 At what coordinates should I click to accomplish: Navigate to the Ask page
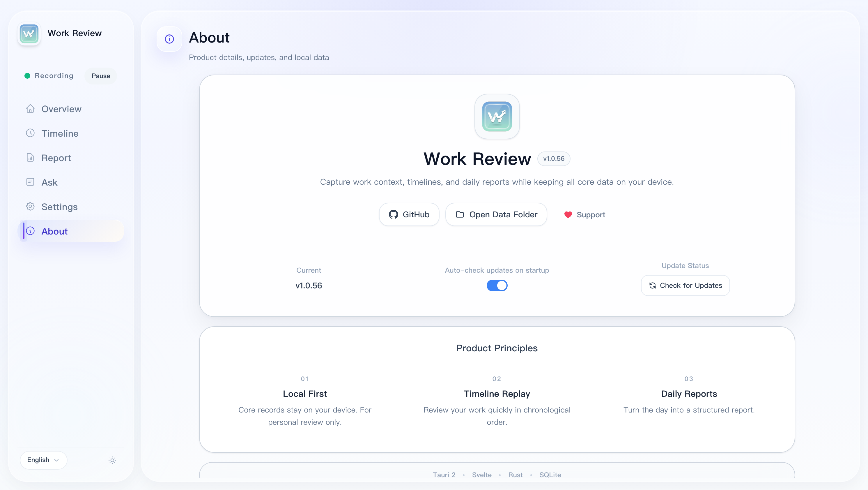[71, 182]
